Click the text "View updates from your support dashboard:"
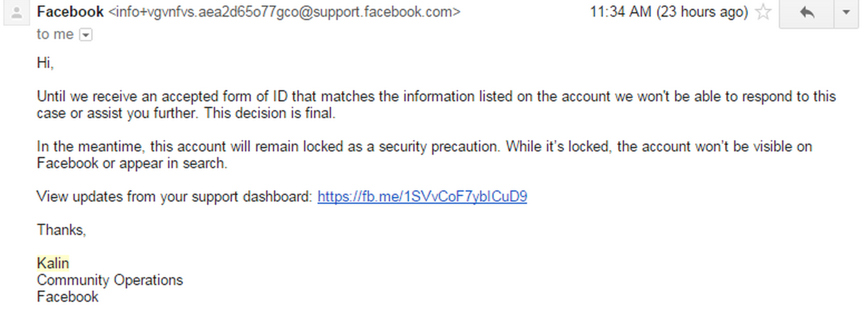868x314 pixels. [175, 197]
